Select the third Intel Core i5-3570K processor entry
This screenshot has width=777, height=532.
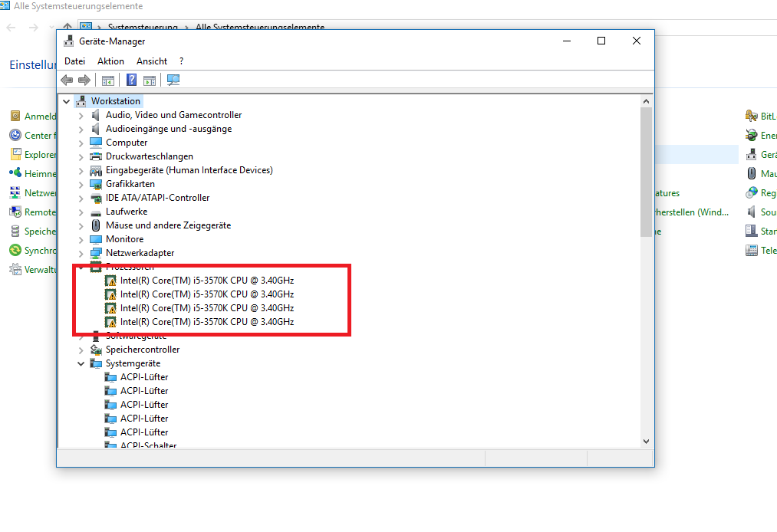click(x=207, y=308)
